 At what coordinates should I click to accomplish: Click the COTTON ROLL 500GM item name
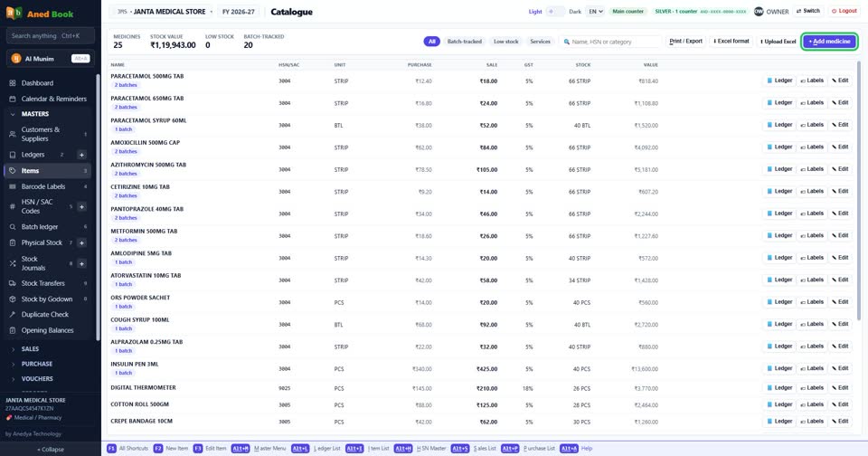click(x=139, y=404)
